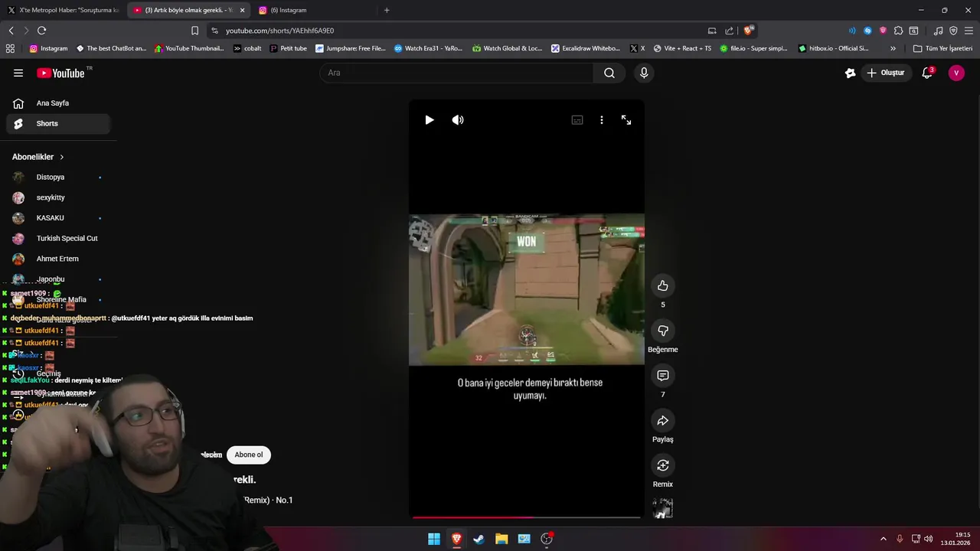Viewport: 980px width, 551px height.
Task: Open a new browser tab
Action: (387, 10)
